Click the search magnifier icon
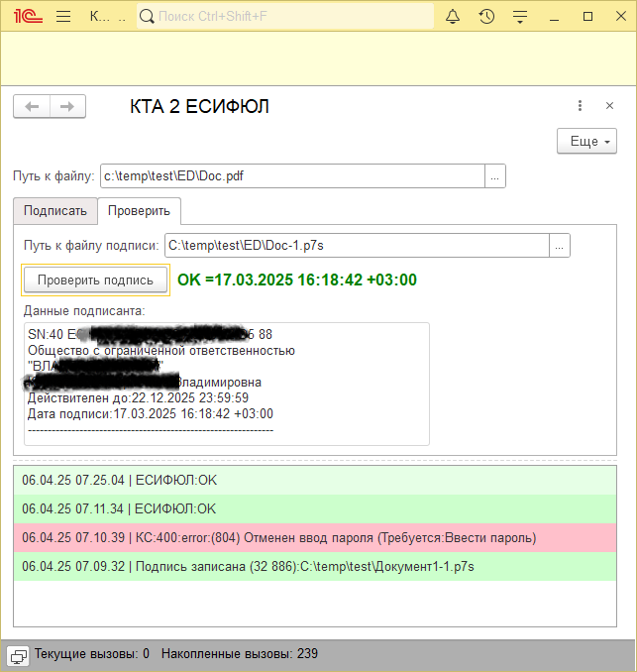 pos(147,16)
